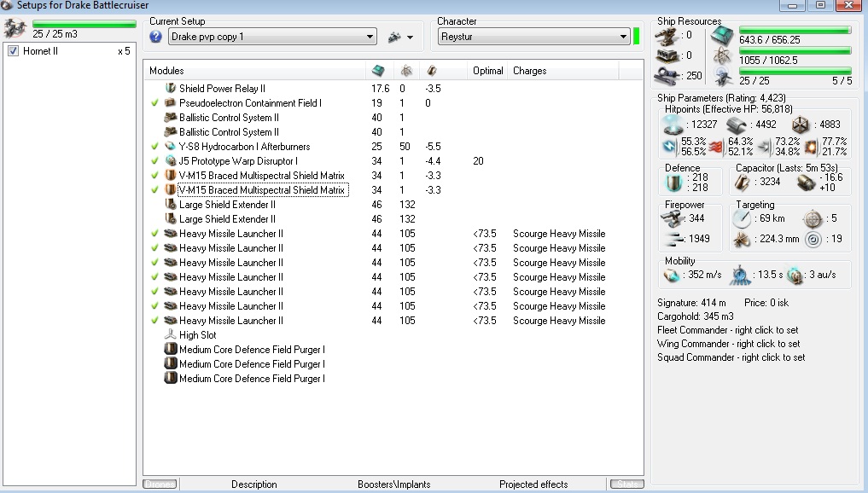Open the Boosters\Implants tab

point(394,484)
